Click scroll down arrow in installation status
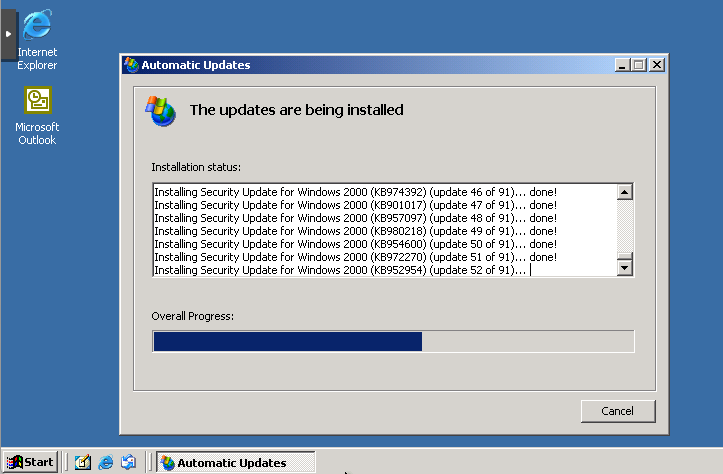The height and width of the screenshot is (474, 723). pyautogui.click(x=625, y=267)
